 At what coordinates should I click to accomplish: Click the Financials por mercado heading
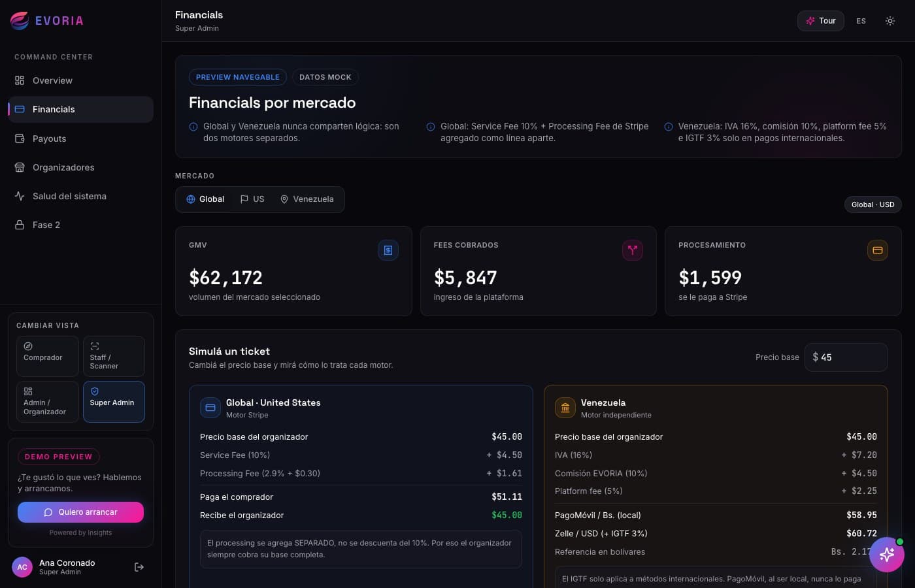[x=273, y=103]
